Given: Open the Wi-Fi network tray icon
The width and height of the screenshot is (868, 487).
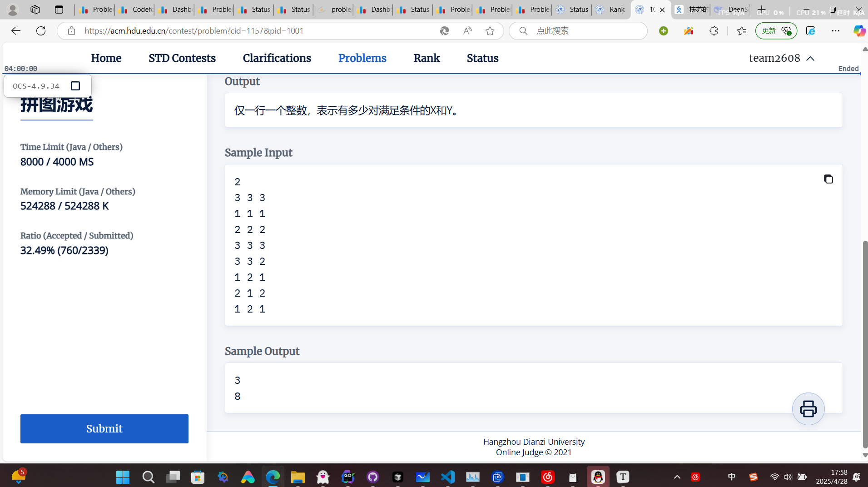Looking at the screenshot, I should pyautogui.click(x=775, y=477).
